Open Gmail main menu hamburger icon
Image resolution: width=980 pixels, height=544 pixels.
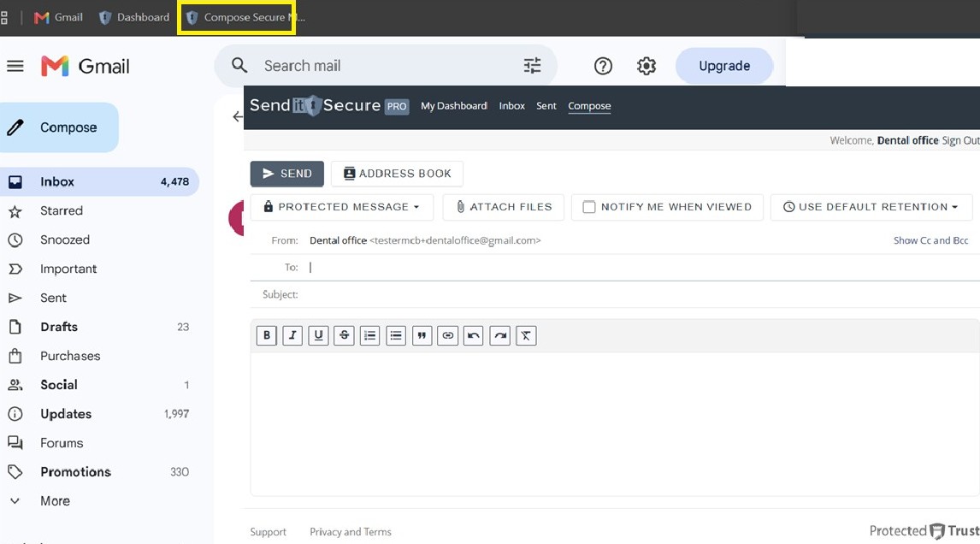15,66
